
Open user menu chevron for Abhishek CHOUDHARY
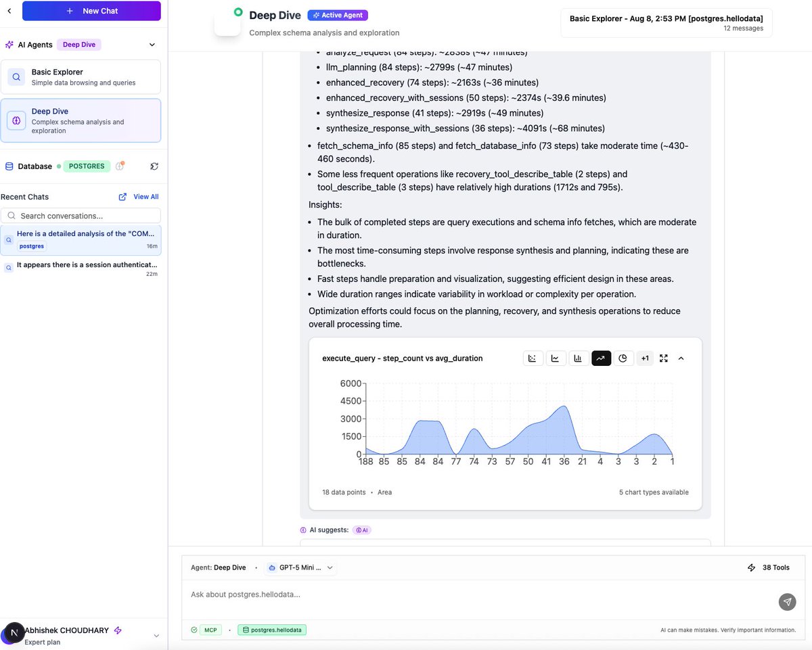click(157, 635)
